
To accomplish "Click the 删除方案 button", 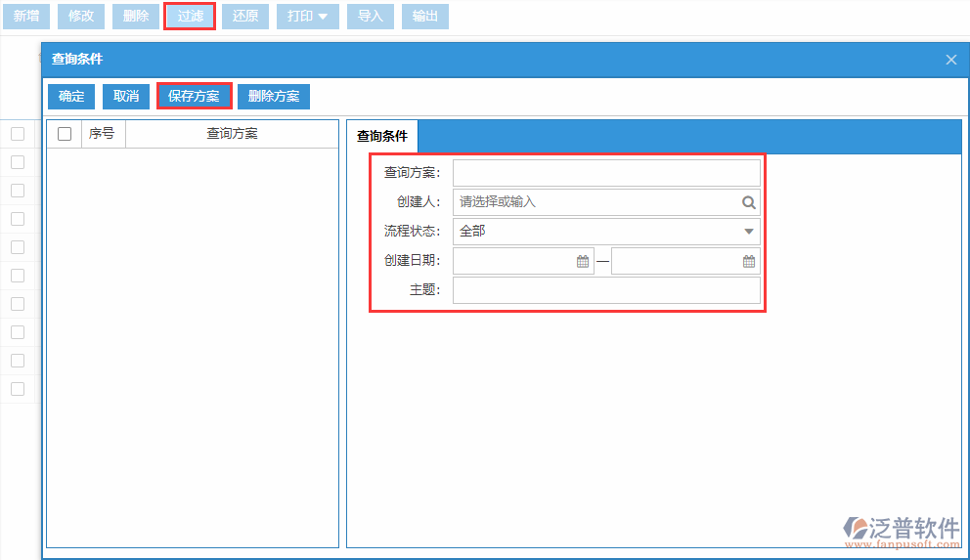I will tap(274, 97).
